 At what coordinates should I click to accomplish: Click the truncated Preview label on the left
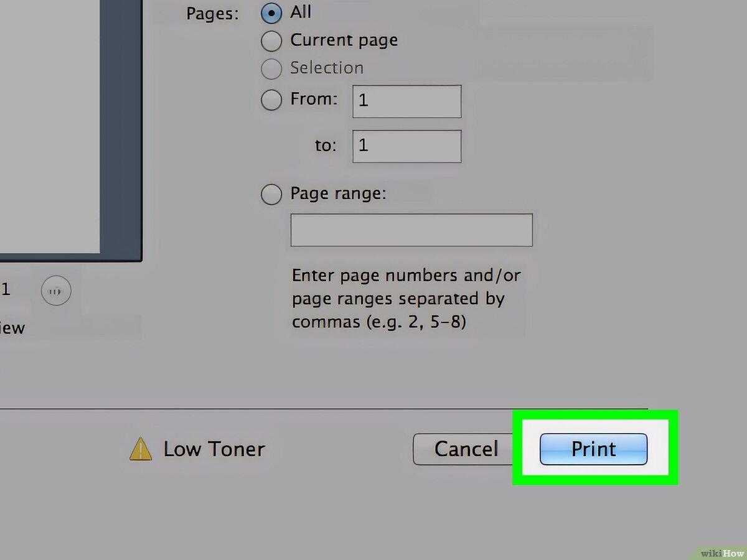coord(12,327)
